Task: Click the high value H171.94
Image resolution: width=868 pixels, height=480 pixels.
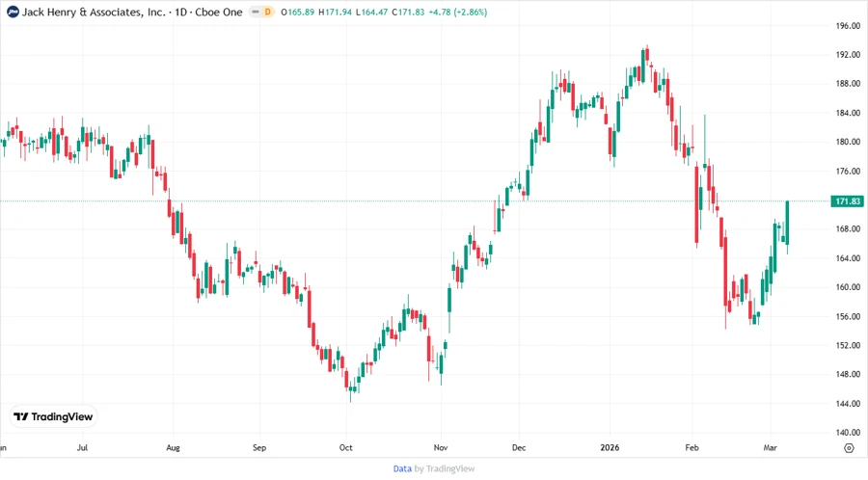Action: point(335,13)
